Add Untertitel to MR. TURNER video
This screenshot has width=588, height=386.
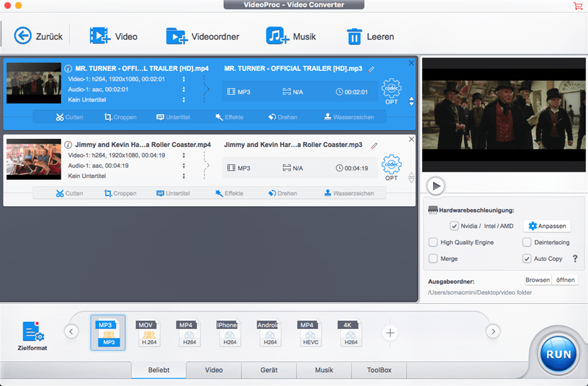173,117
